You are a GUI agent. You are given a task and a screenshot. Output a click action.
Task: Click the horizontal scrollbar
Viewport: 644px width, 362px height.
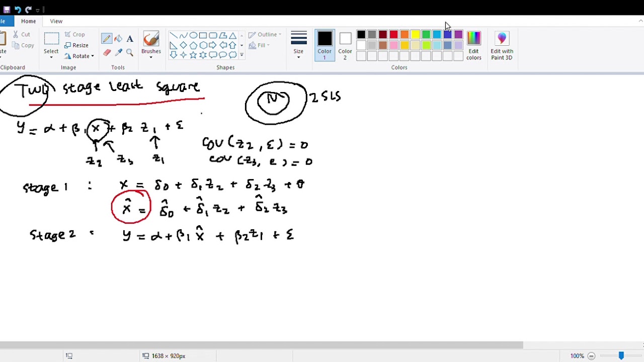[x=261, y=345]
